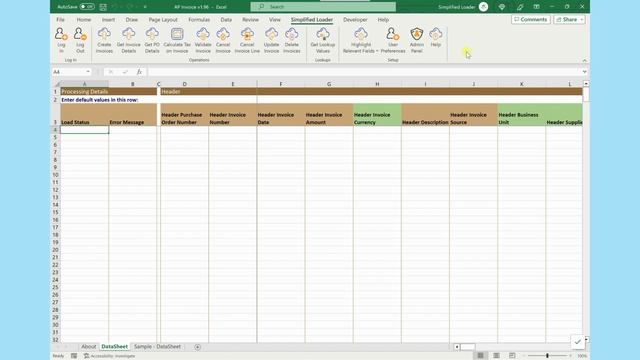This screenshot has height=360, width=640.
Task: Click the Insert Function fx icon
Action: pos(139,72)
